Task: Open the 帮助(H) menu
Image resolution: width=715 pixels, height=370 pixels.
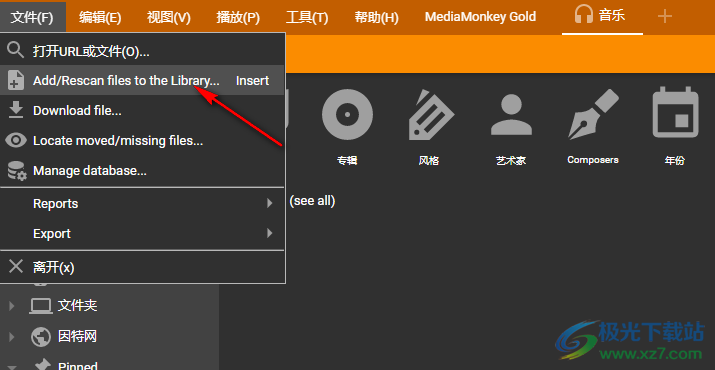Action: 377,17
